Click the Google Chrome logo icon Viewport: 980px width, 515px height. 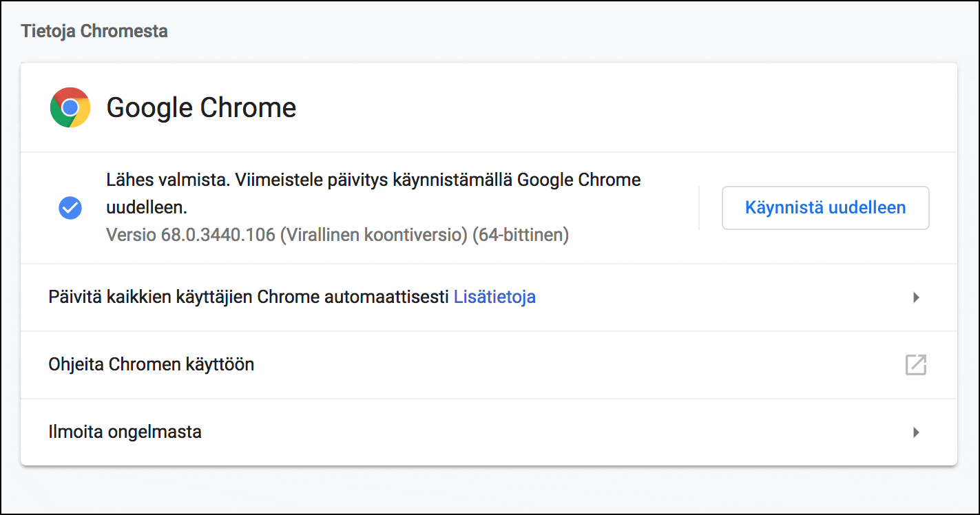[70, 107]
